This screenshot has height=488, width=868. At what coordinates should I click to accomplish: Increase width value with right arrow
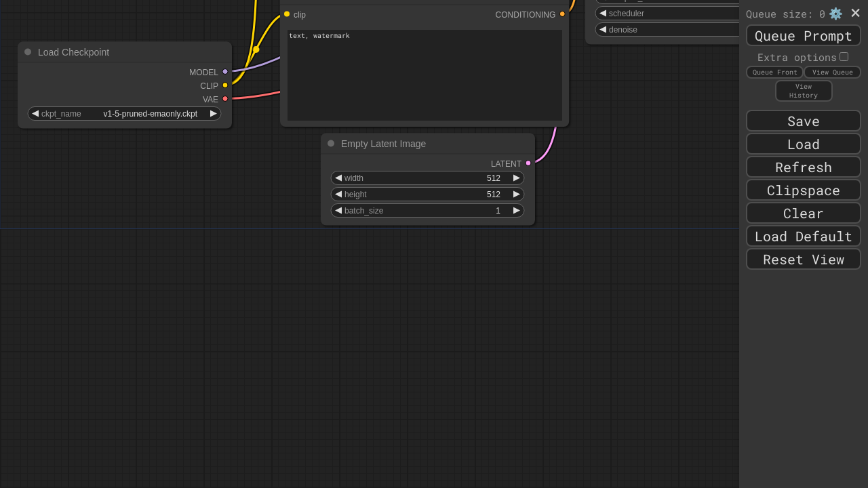pyautogui.click(x=517, y=178)
